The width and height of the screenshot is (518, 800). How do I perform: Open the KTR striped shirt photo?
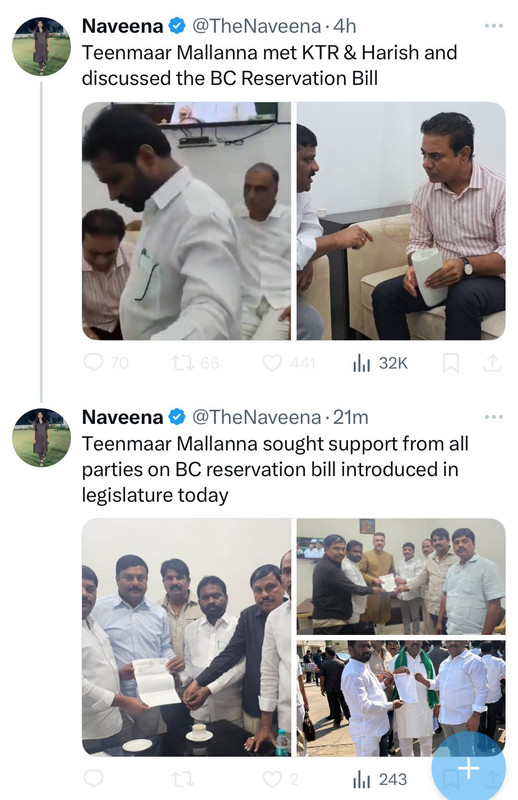coord(401,221)
